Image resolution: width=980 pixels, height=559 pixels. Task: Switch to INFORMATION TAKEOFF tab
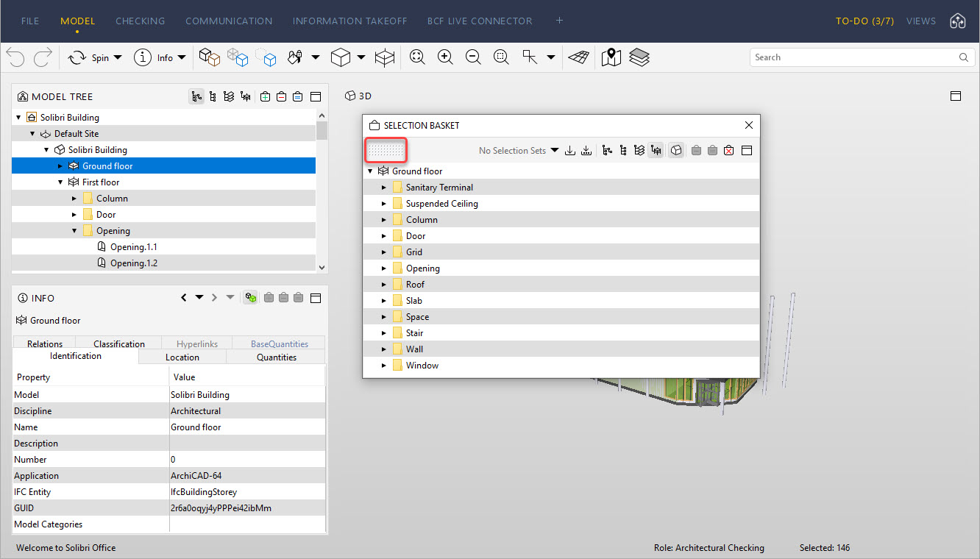click(349, 21)
